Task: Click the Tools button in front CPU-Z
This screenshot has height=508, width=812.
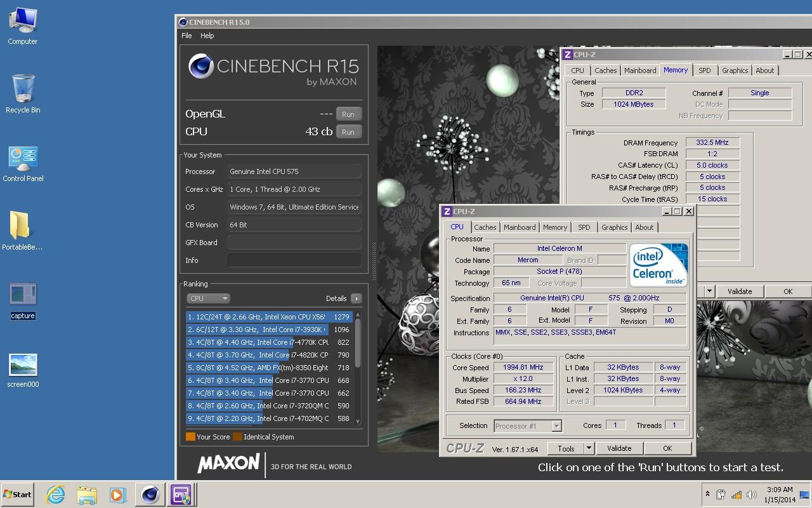Action: [566, 448]
